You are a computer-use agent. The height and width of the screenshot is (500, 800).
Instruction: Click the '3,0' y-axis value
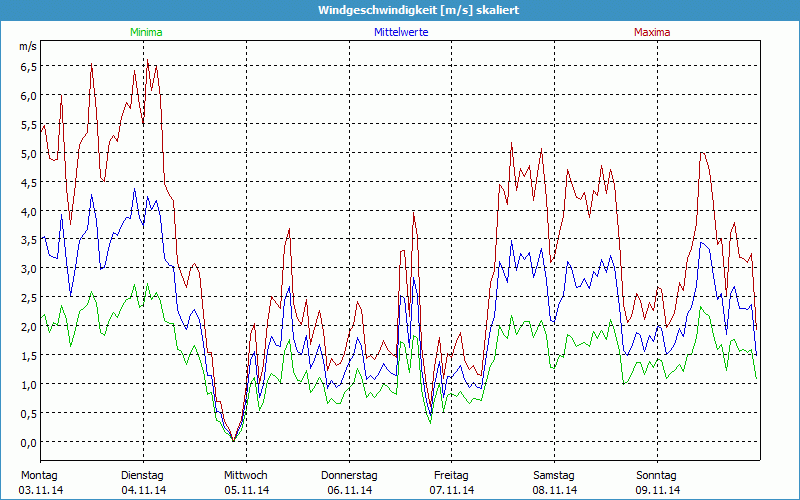(x=29, y=269)
